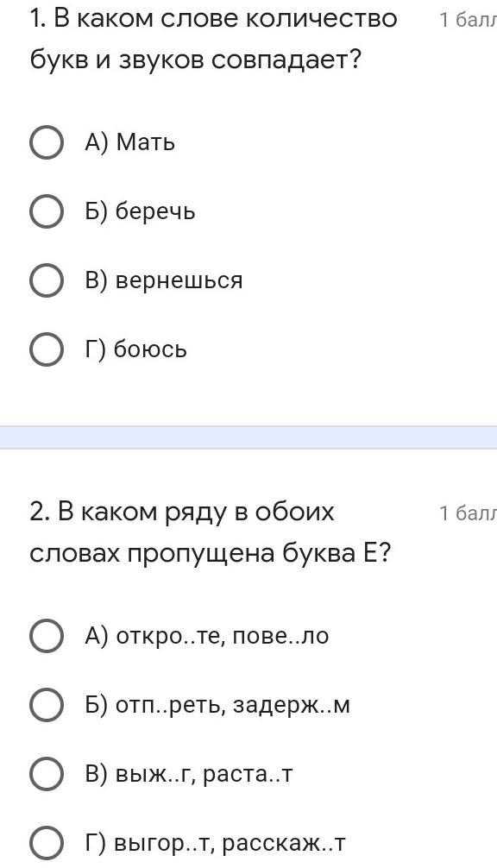497x868 pixels.
Task: Select radio button for Б) беречь
Action: point(46,211)
